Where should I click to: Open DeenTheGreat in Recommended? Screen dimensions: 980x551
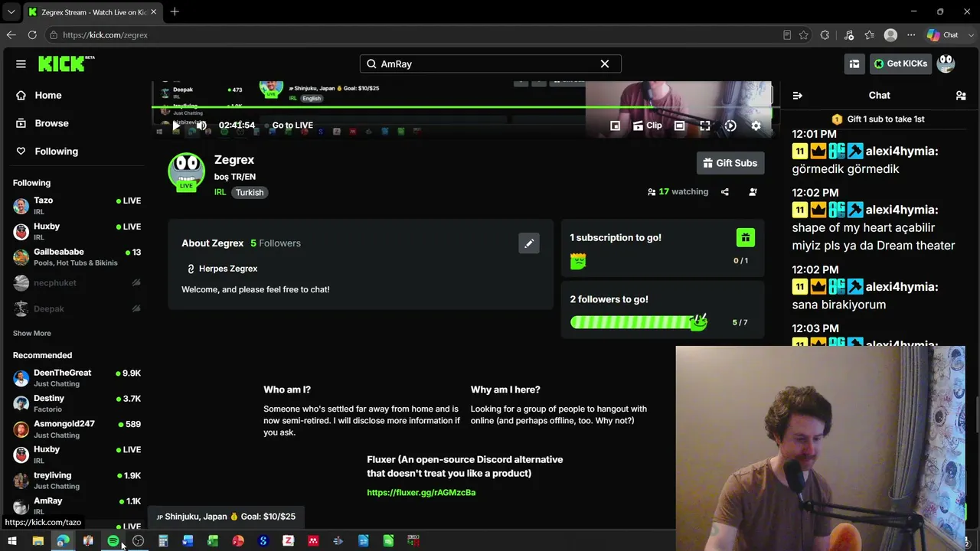(x=77, y=377)
